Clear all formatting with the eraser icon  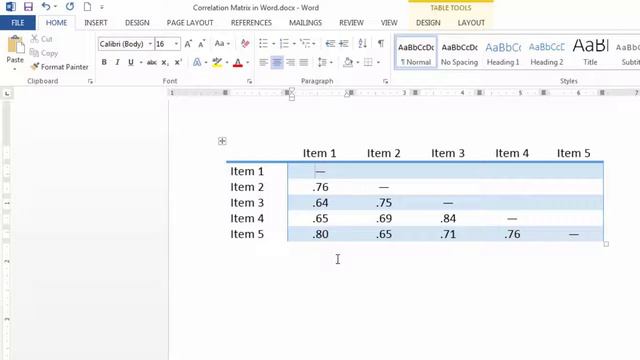tap(245, 43)
